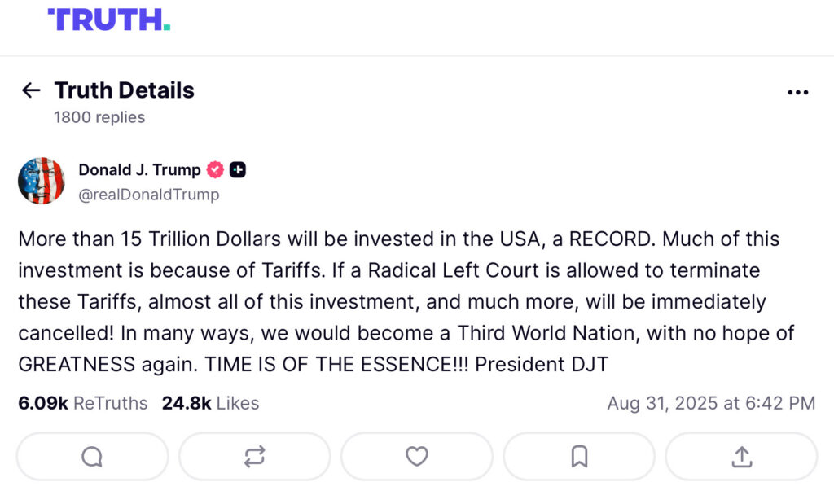Click the reply speech bubble icon
Viewport: 834px width, 504px height.
[92, 457]
